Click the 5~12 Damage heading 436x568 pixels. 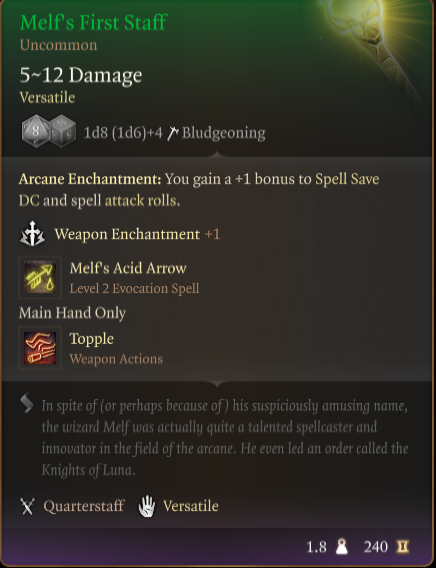coord(81,75)
